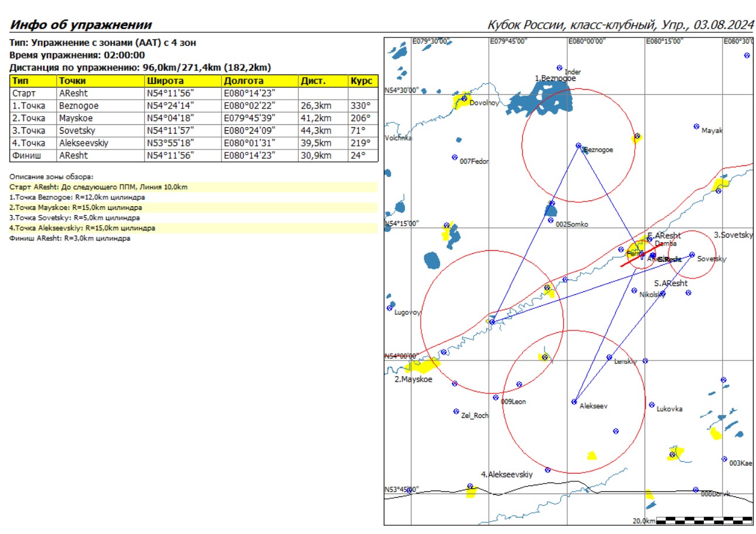
Task: Click the Sovetsky waypoint marker on the map
Action: (692, 254)
